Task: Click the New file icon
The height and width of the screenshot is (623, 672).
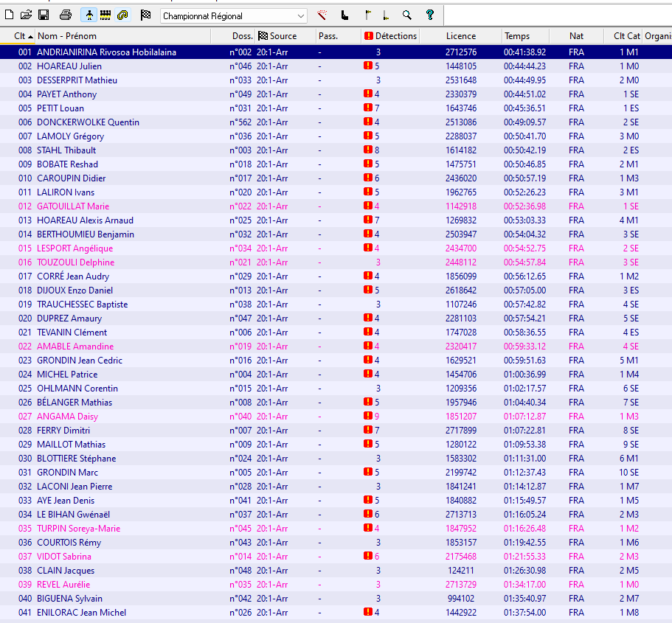Action: 9,15
